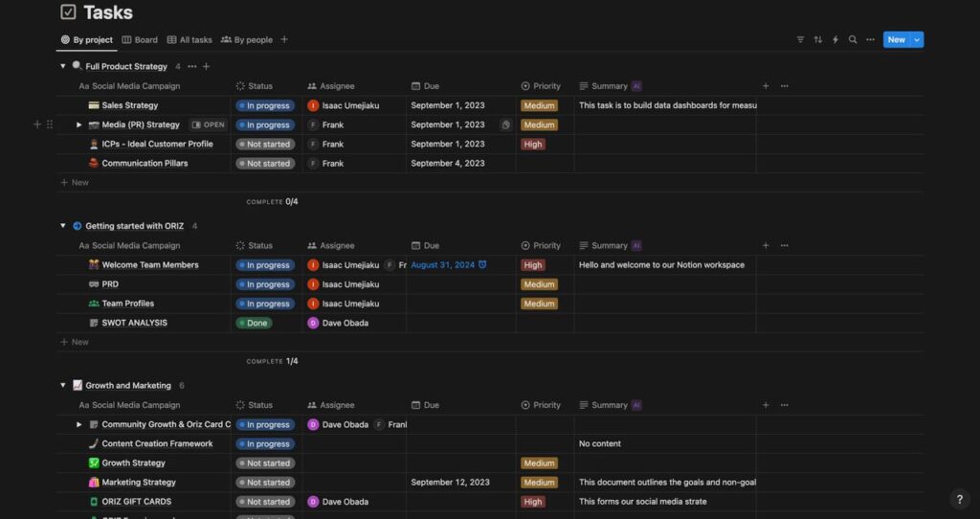Expand sub-items of Media (PR) Strategy

(78, 124)
